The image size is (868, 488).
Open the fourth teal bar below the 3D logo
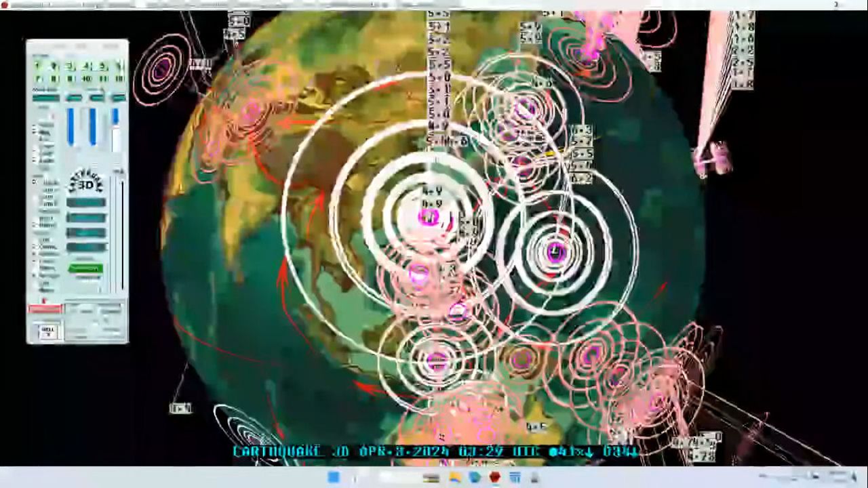(x=86, y=247)
